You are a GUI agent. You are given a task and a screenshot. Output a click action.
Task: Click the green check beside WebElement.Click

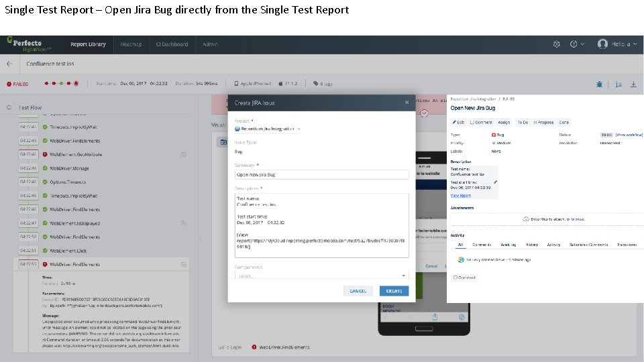tap(45, 251)
